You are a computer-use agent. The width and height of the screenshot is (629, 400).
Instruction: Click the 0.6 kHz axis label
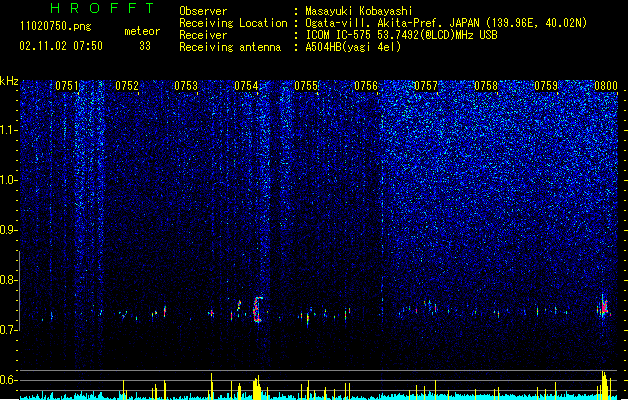(9, 380)
